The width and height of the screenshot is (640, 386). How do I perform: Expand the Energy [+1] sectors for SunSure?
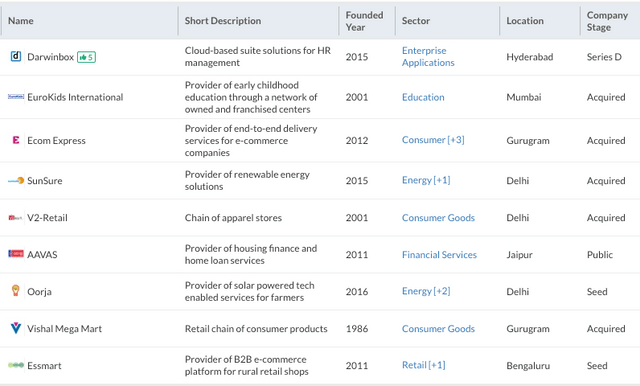click(x=426, y=180)
